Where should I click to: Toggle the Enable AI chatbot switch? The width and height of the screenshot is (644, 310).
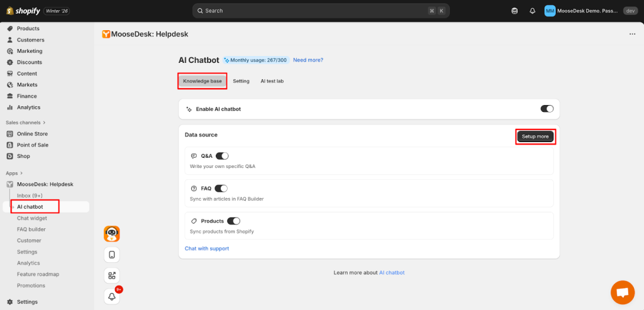click(547, 109)
